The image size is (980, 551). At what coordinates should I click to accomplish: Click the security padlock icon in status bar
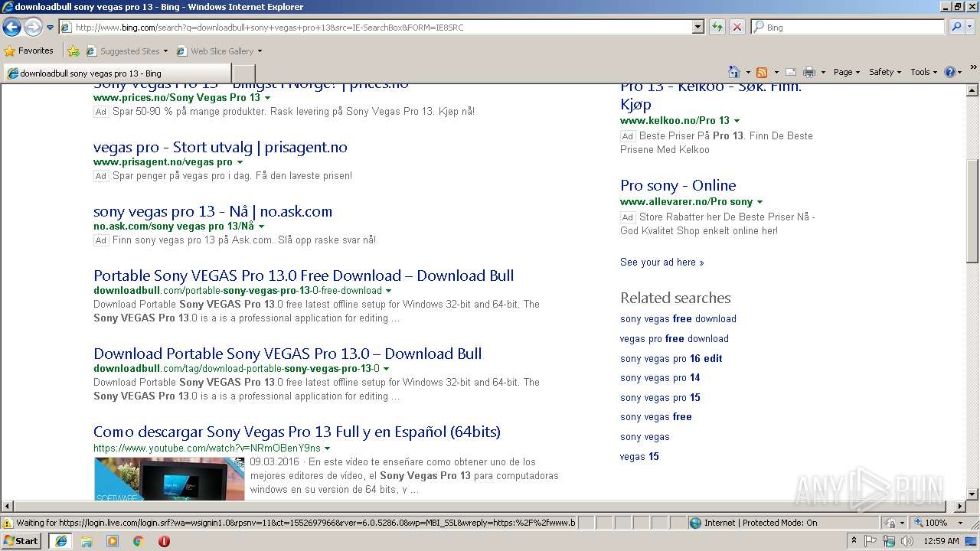pyautogui.click(x=890, y=523)
